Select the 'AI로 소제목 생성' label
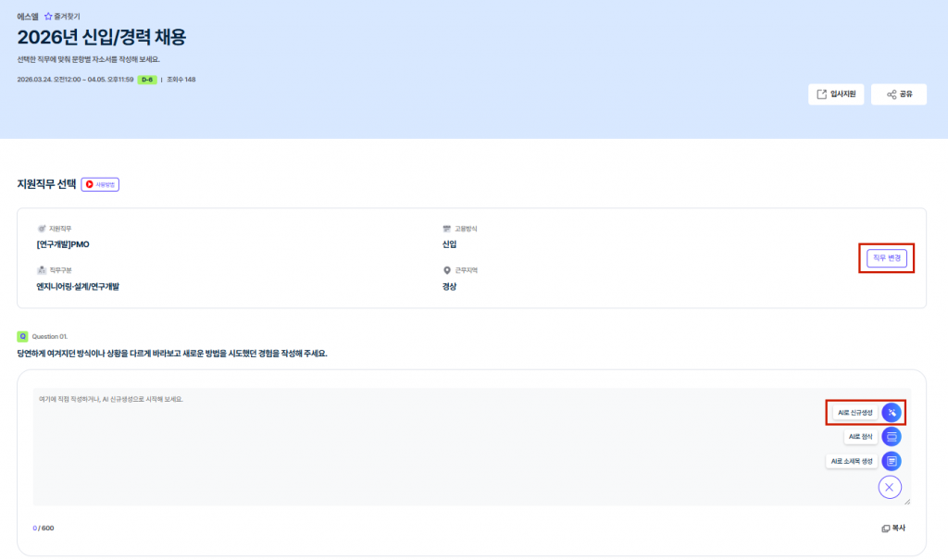Viewport: 948px width, 560px height. click(x=852, y=461)
